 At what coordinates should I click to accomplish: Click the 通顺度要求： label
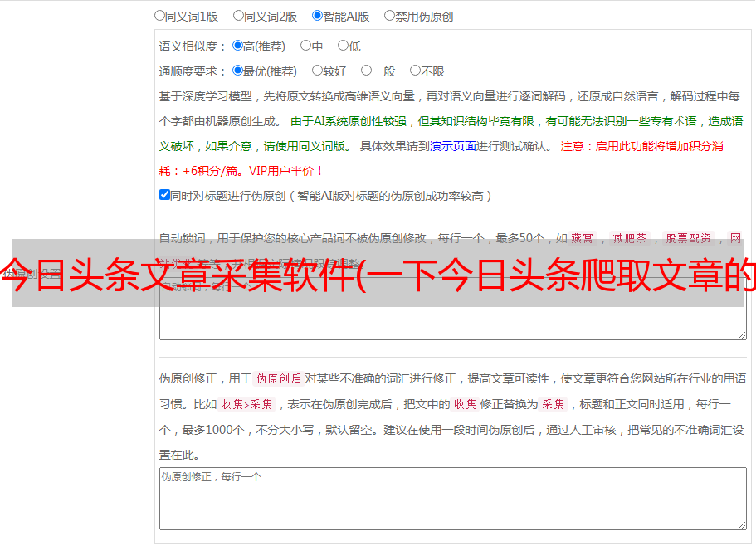coord(193,71)
